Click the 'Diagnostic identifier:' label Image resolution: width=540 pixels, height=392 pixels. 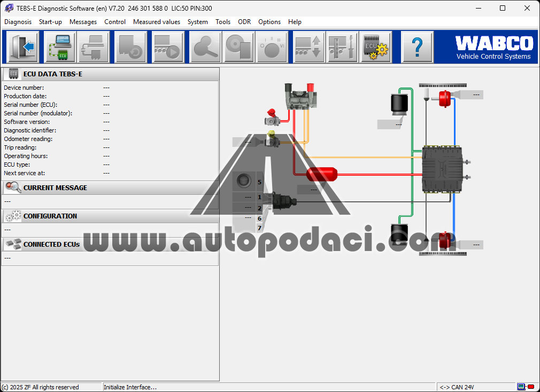click(30, 130)
